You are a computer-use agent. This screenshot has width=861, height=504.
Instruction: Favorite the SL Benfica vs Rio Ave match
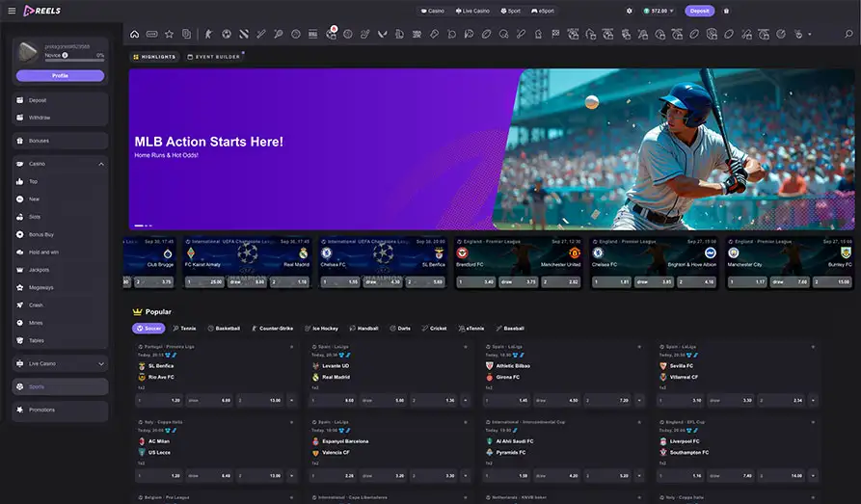[x=291, y=347]
